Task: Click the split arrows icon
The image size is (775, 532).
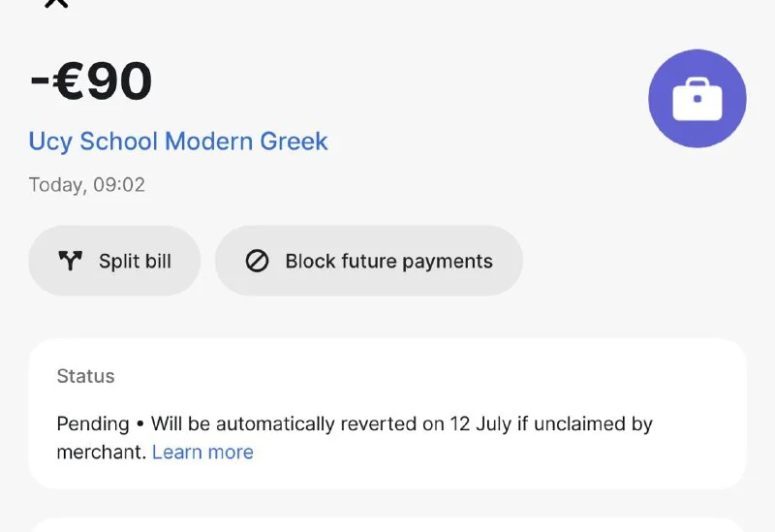Action: [x=71, y=261]
